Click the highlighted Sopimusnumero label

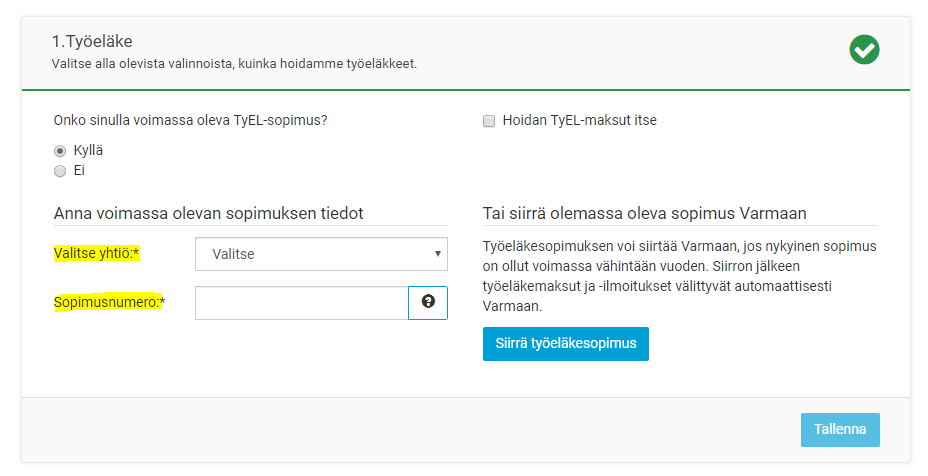coord(108,302)
